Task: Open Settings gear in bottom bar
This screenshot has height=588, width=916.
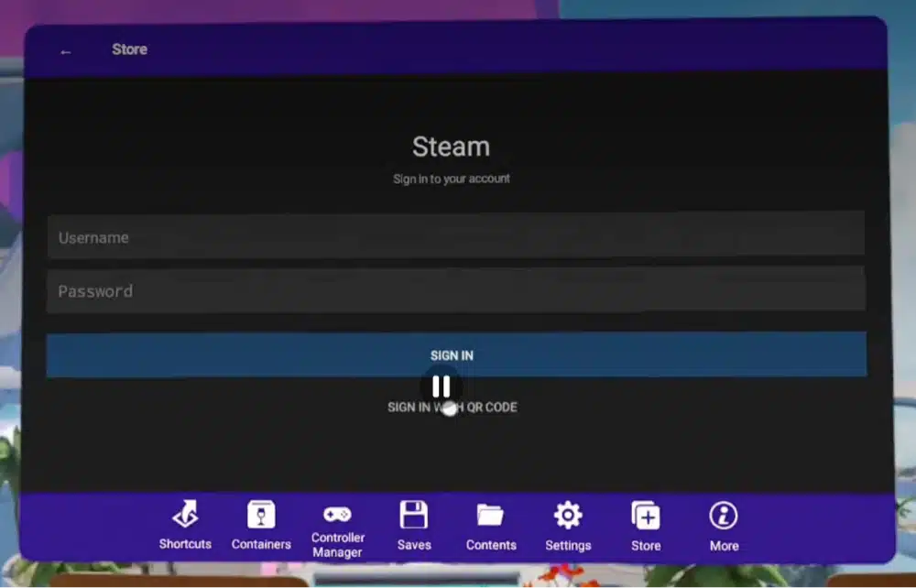Action: pyautogui.click(x=568, y=526)
